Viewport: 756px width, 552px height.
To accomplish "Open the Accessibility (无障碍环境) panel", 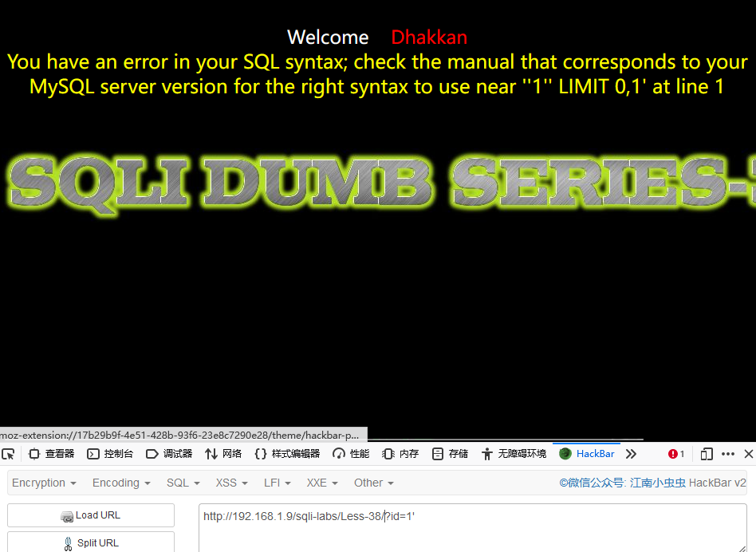I will (514, 454).
